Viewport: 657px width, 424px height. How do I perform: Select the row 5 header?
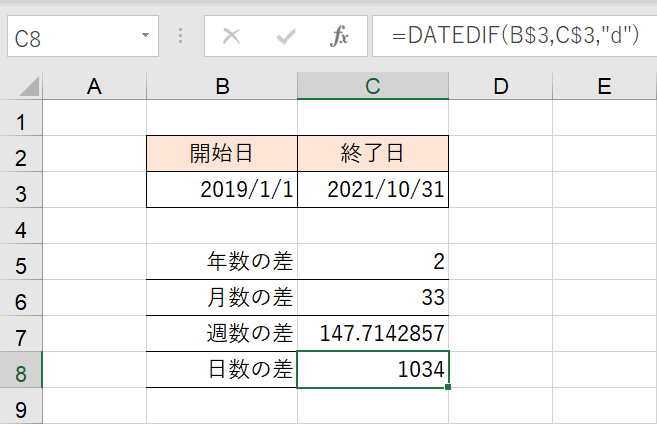21,262
